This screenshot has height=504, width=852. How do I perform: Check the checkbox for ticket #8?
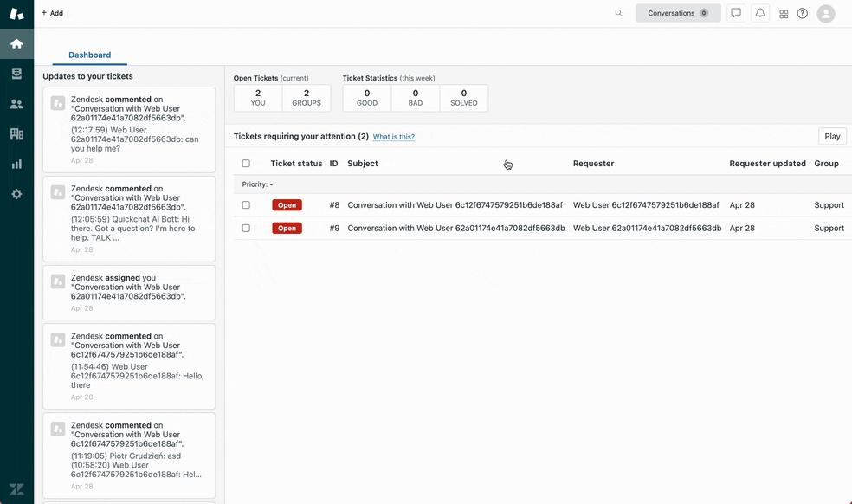[x=246, y=205]
